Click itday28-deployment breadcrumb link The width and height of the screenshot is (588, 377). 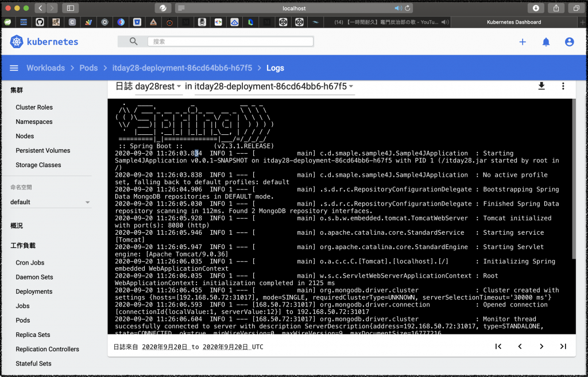click(x=182, y=68)
